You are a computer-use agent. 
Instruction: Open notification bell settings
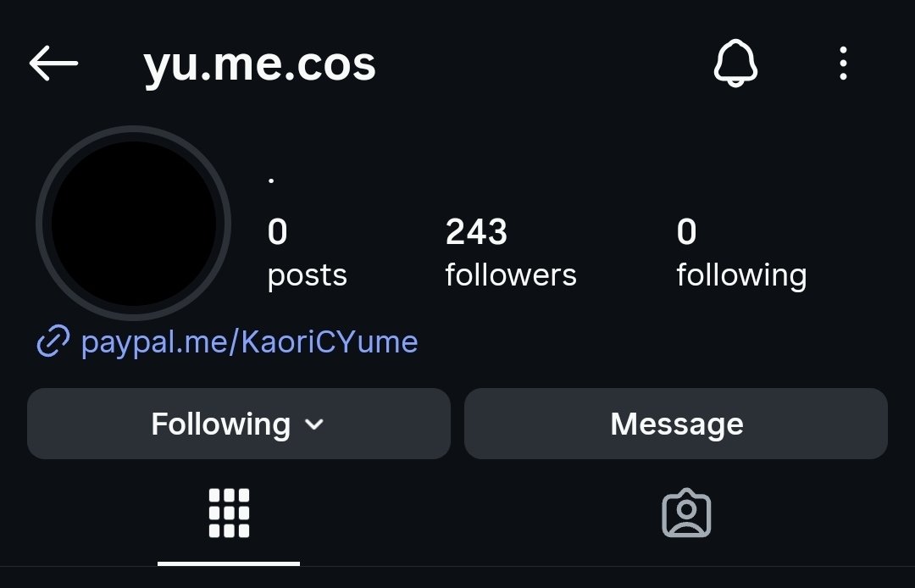(x=735, y=63)
